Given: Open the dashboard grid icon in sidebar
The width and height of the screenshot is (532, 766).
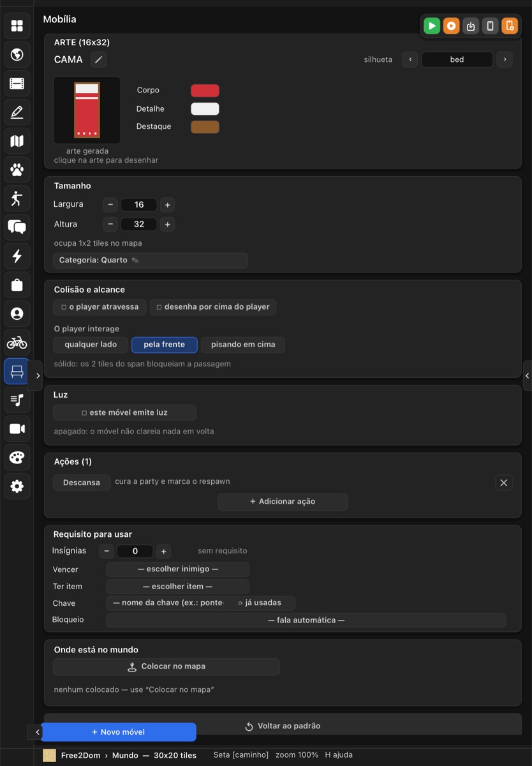Looking at the screenshot, I should click(x=17, y=26).
